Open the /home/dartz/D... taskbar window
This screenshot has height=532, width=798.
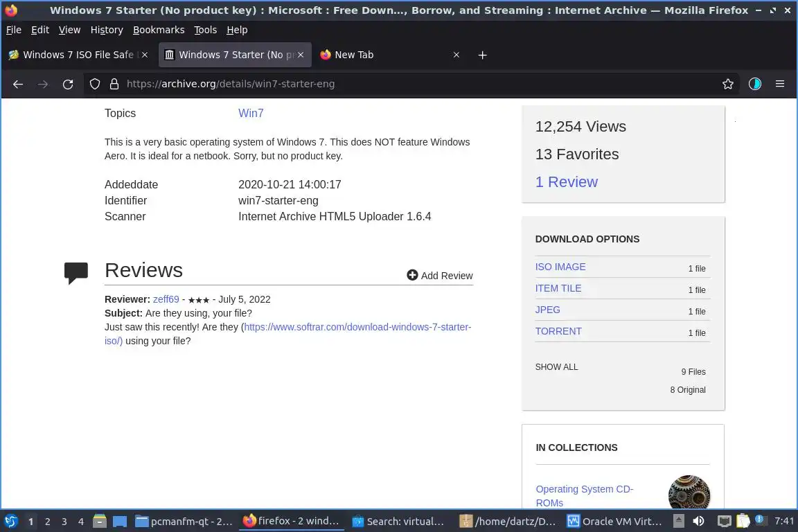coord(507,522)
